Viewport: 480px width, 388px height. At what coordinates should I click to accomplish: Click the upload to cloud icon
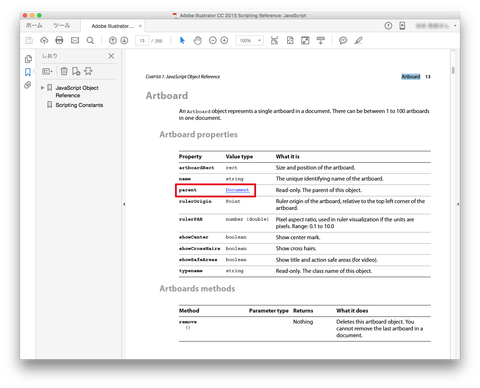(44, 40)
